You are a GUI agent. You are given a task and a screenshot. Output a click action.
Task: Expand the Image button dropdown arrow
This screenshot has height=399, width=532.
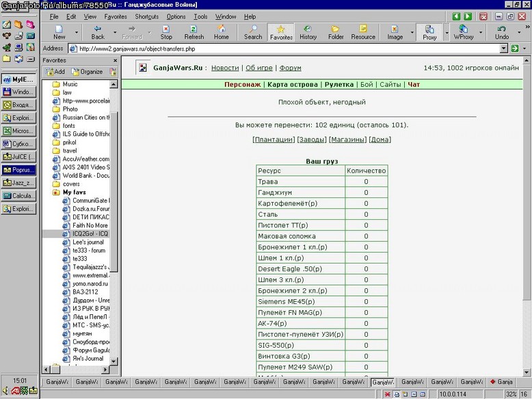pos(412,33)
